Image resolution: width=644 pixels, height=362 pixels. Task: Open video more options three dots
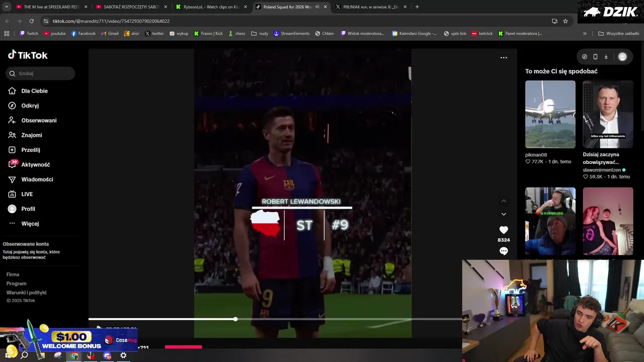(x=504, y=58)
